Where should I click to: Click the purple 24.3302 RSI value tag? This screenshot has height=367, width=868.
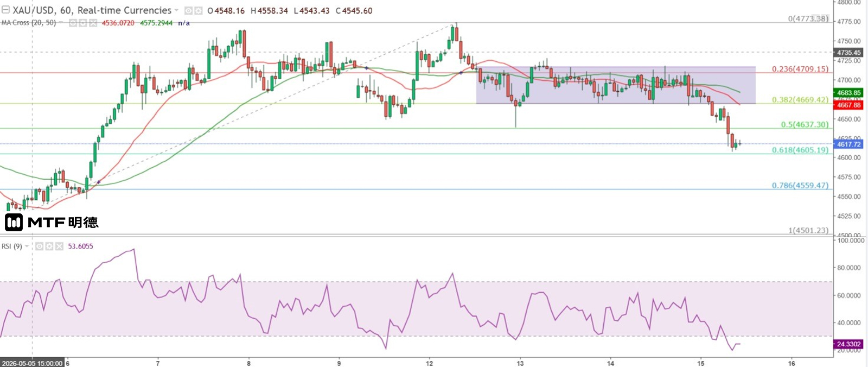pos(848,344)
